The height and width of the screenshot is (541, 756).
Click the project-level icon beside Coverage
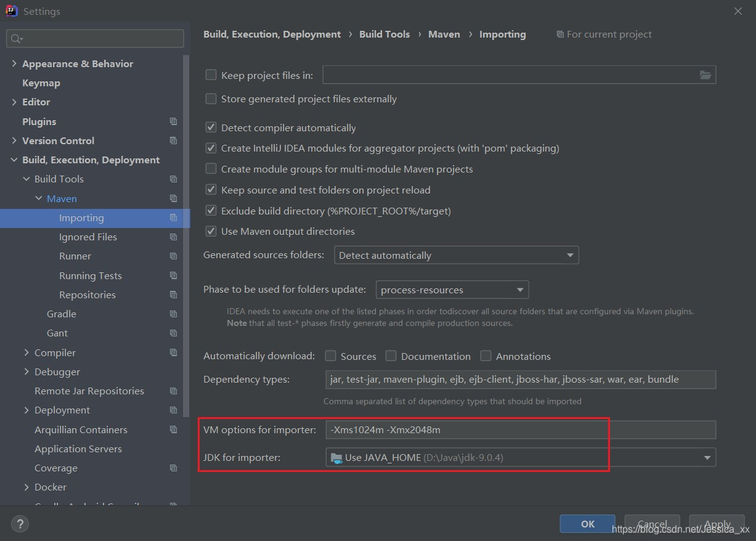pyautogui.click(x=173, y=468)
